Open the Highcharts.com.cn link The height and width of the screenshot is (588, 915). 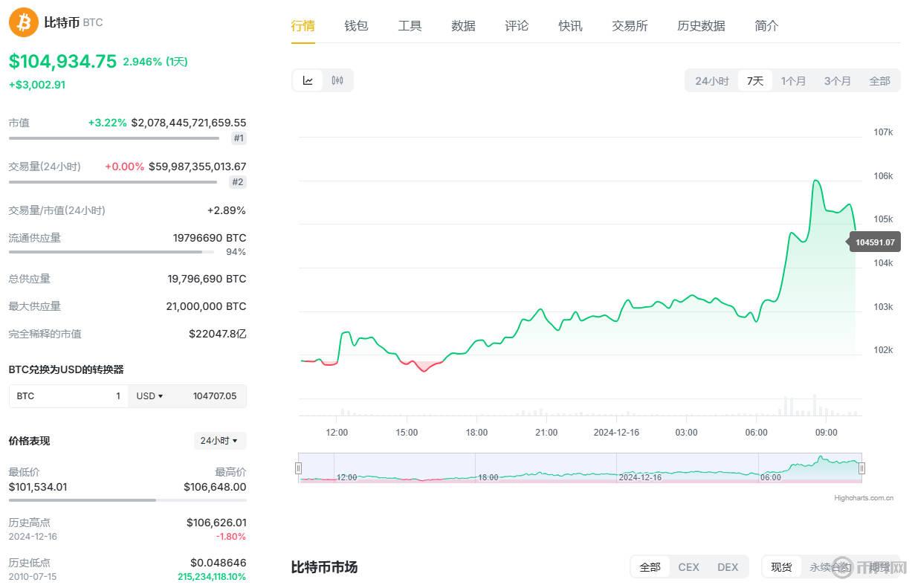863,499
